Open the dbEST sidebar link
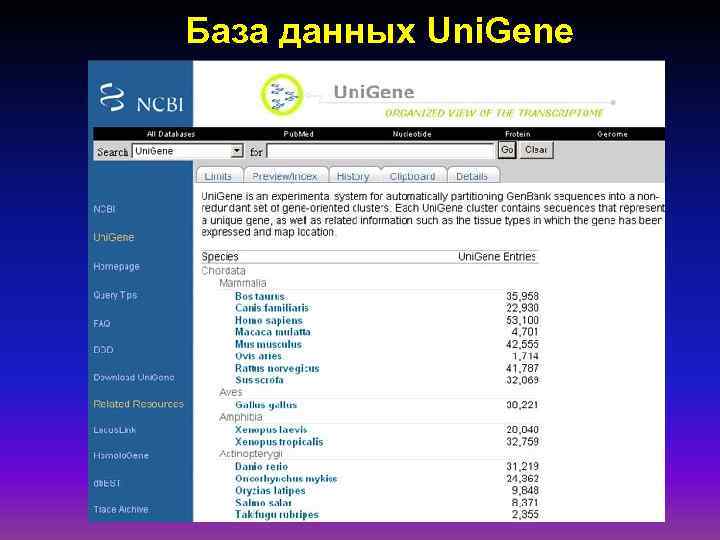Image resolution: width=720 pixels, height=540 pixels. pyautogui.click(x=107, y=483)
